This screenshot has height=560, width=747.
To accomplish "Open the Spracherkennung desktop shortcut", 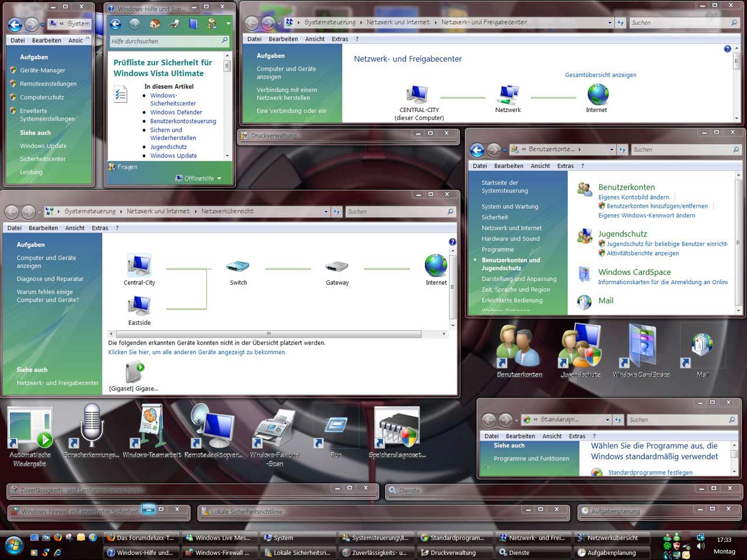I will [91, 430].
